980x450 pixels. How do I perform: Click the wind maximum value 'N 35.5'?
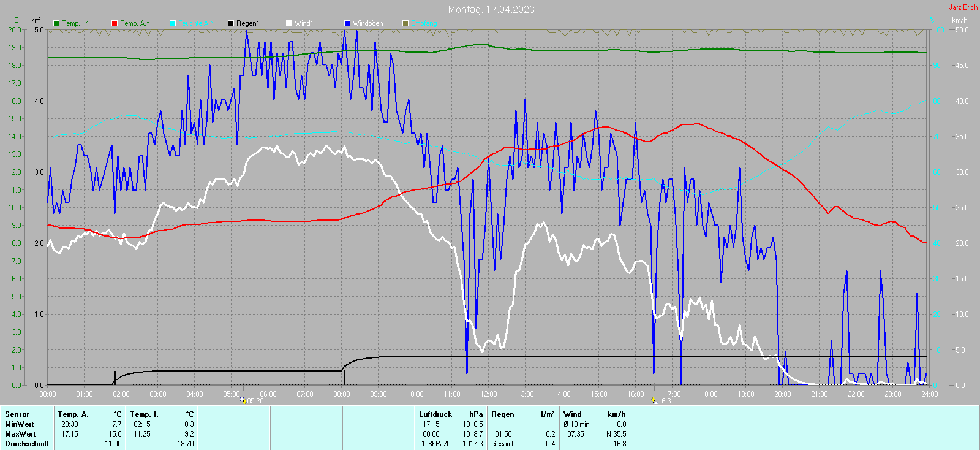point(616,434)
